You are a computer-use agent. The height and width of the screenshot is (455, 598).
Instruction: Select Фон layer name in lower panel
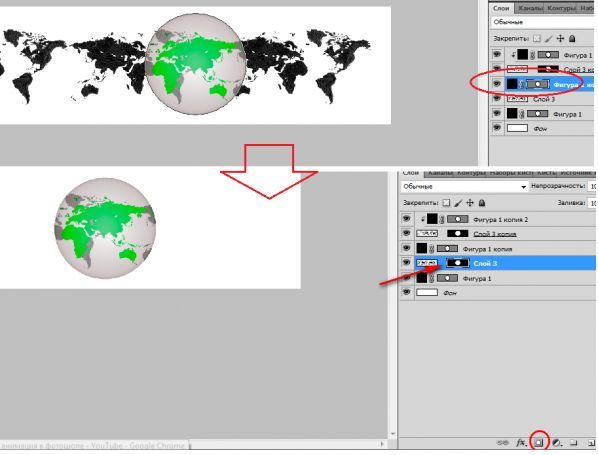point(450,293)
